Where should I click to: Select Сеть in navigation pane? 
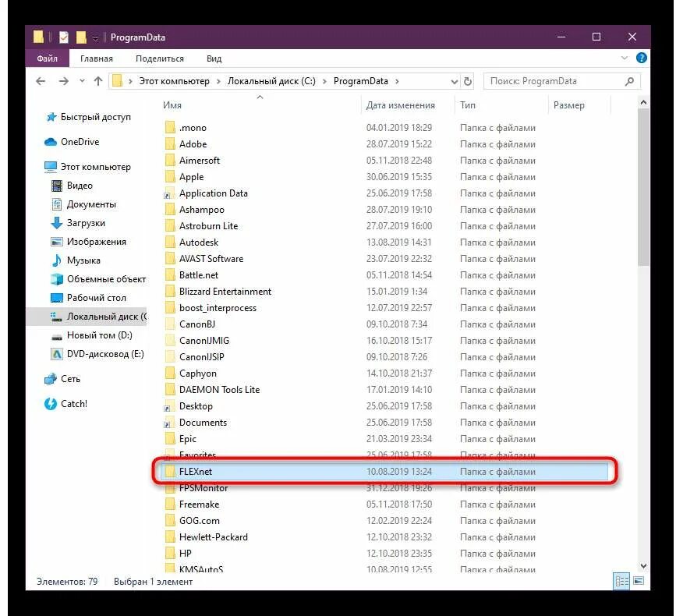(x=71, y=379)
